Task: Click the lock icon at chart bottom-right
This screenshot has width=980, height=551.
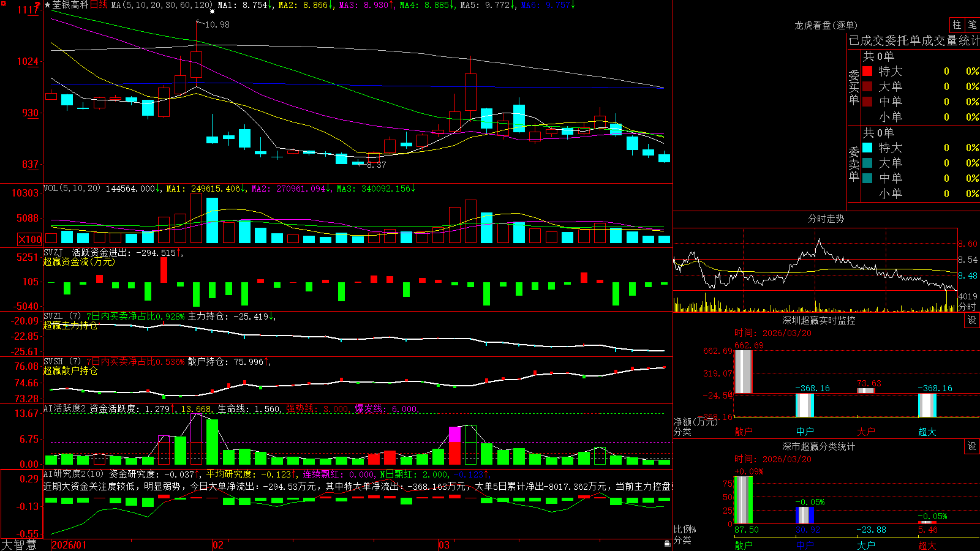Action: [667, 543]
